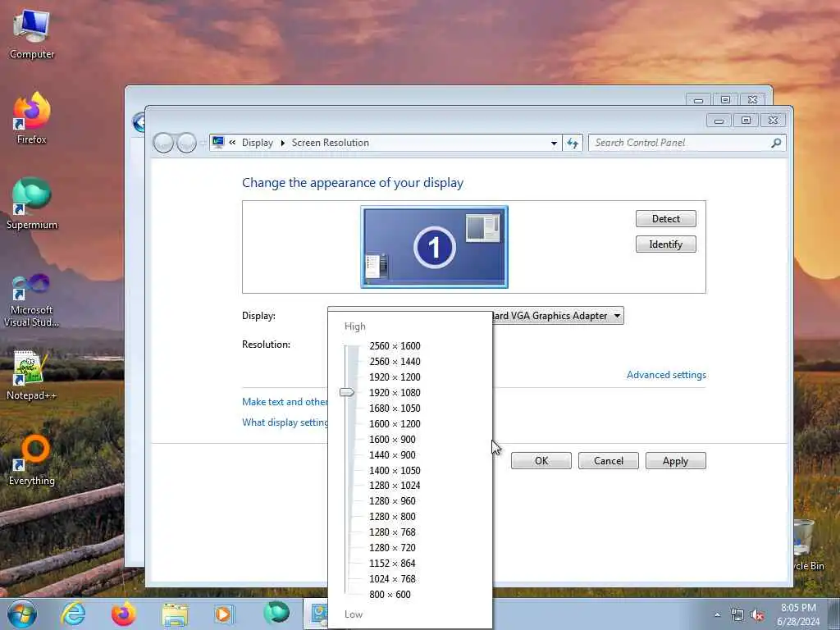
Task: Select resolution 1280 × 800
Action: [392, 517]
